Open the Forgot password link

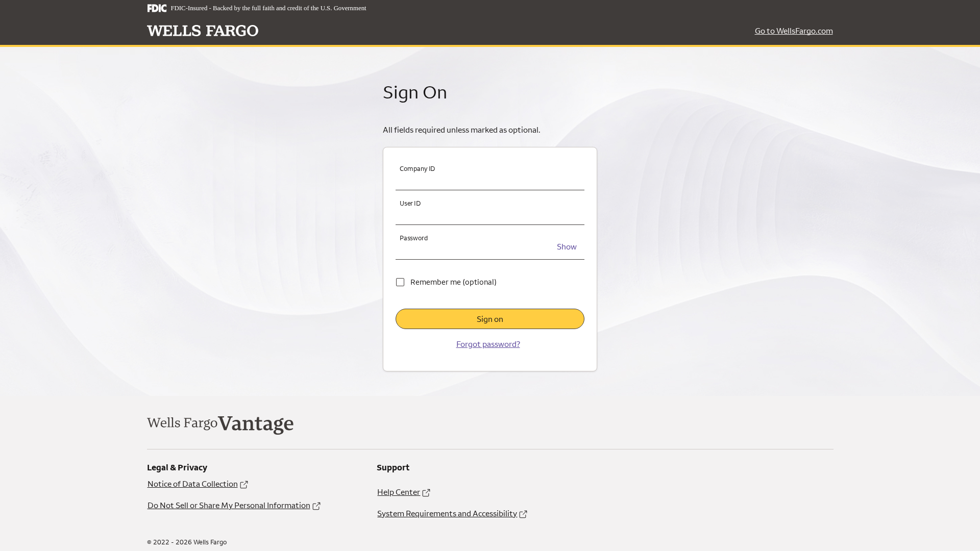488,344
